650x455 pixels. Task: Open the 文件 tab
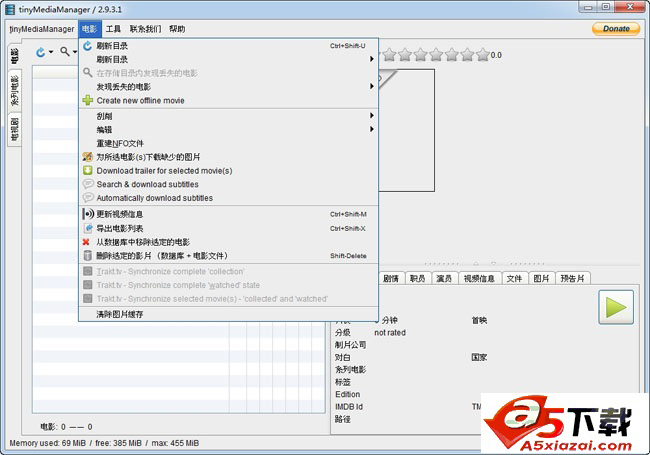point(514,278)
